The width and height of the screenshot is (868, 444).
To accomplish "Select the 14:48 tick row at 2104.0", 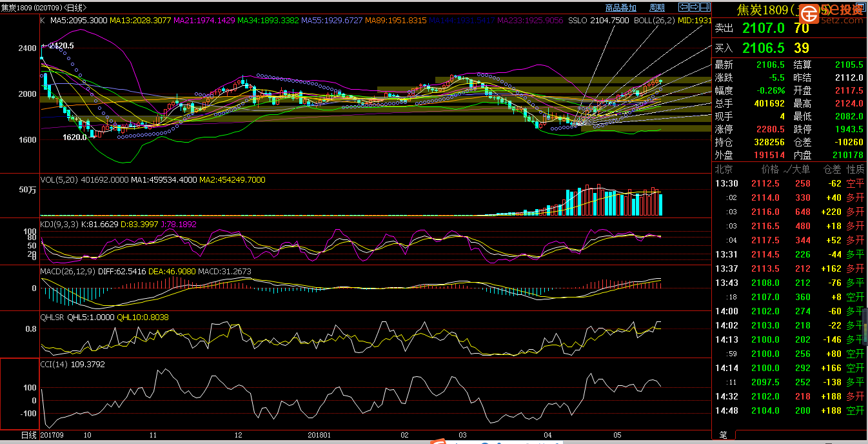I will coord(789,410).
